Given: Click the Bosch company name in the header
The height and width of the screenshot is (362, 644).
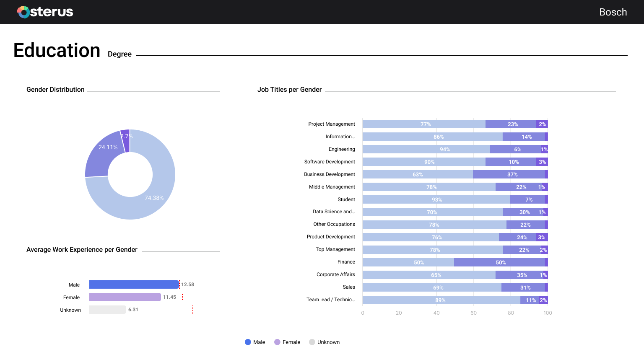Looking at the screenshot, I should coord(613,12).
